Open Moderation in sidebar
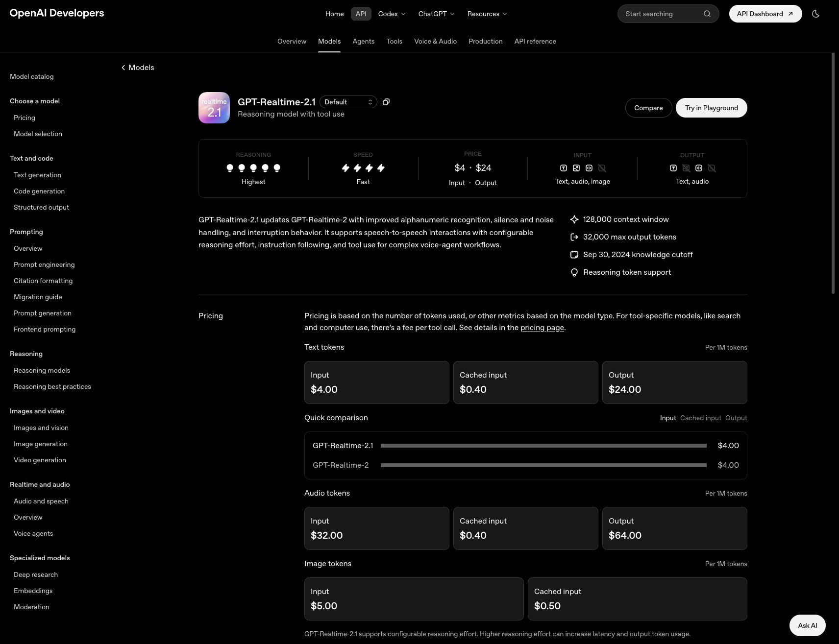 pos(31,607)
